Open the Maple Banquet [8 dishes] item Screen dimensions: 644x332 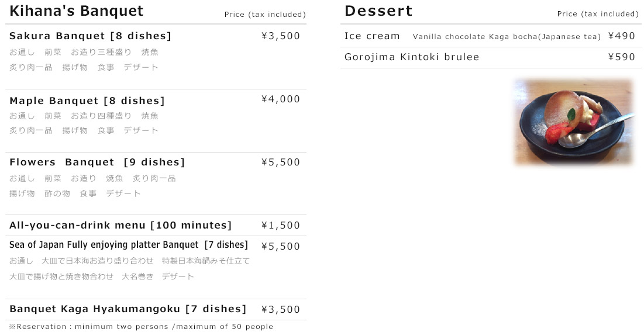point(87,101)
